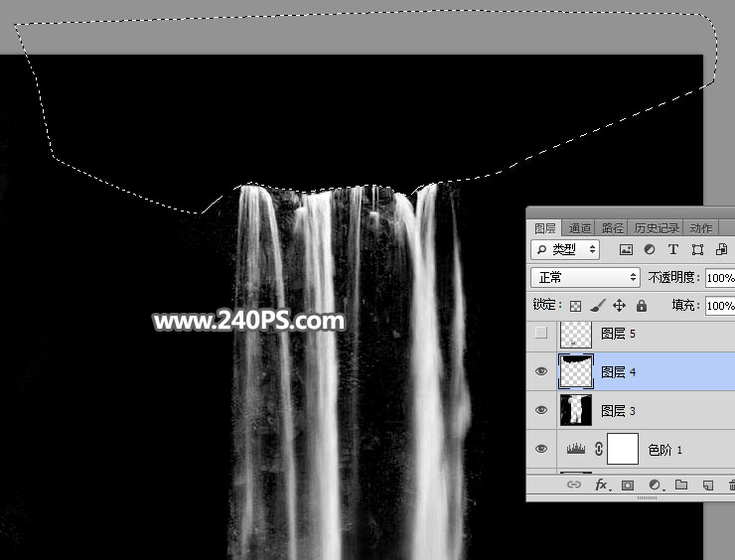Image resolution: width=735 pixels, height=560 pixels.
Task: Open the fx layer style menu
Action: click(x=601, y=485)
